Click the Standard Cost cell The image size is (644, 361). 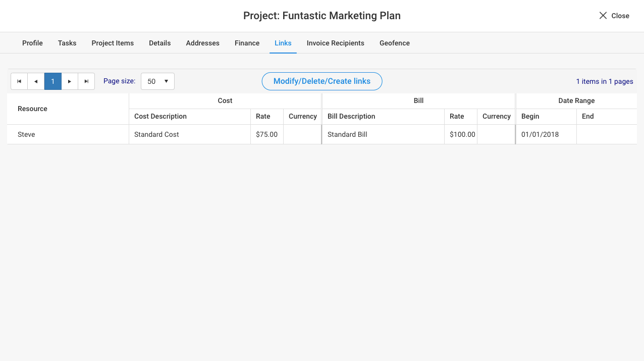click(190, 134)
